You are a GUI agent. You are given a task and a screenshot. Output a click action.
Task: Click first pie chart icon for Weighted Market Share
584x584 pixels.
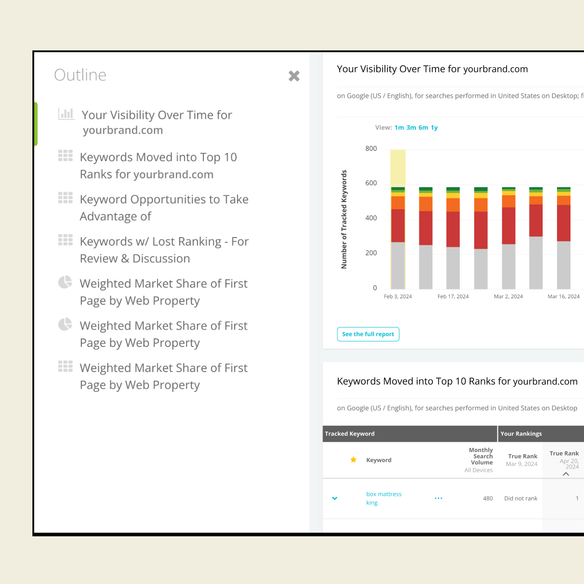click(x=65, y=282)
